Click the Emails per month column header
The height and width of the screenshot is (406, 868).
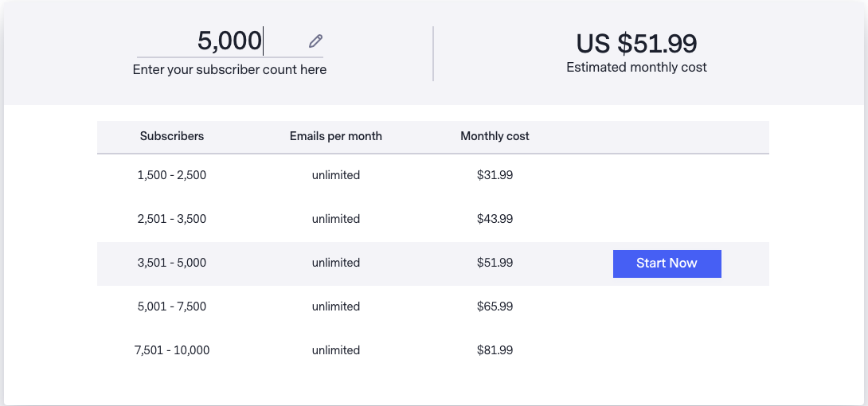coord(336,136)
